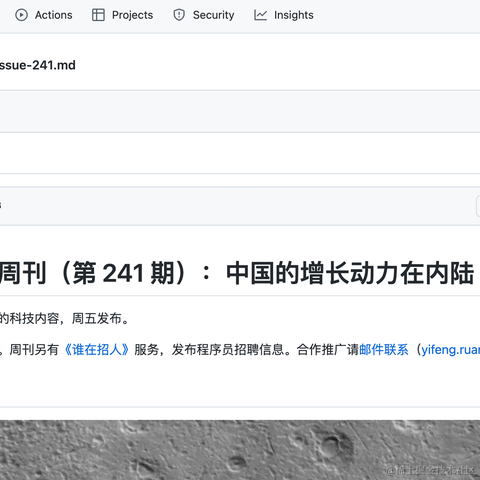Click the Projects table icon
The width and height of the screenshot is (480, 480).
click(98, 15)
